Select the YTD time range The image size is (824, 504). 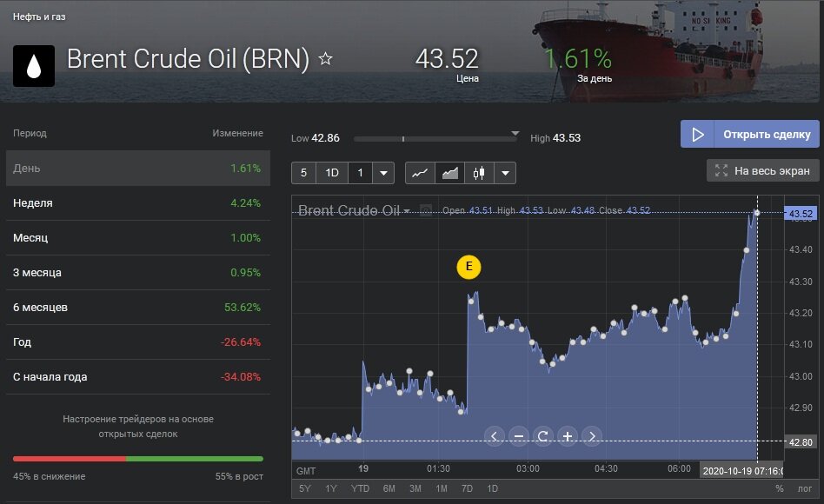coord(360,488)
